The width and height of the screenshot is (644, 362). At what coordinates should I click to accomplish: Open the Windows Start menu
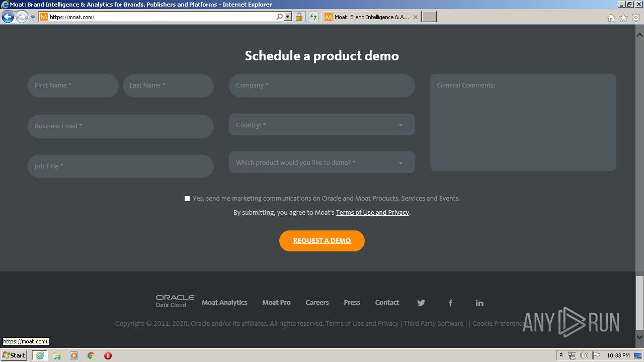coord(14,355)
